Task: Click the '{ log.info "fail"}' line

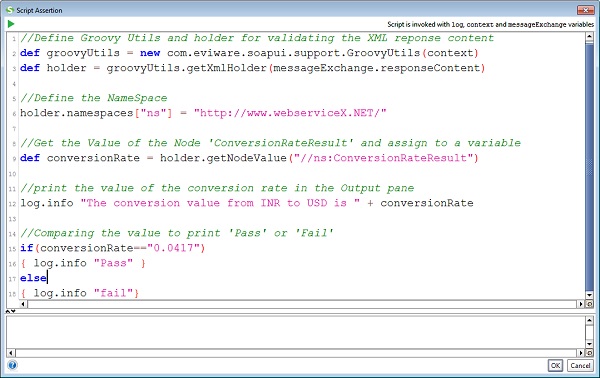Action: 80,293
